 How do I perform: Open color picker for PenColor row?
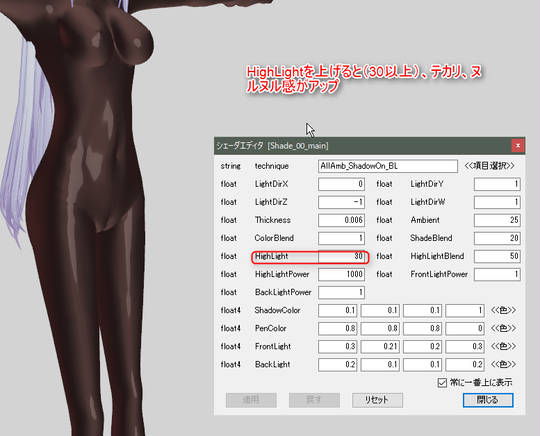point(503,328)
